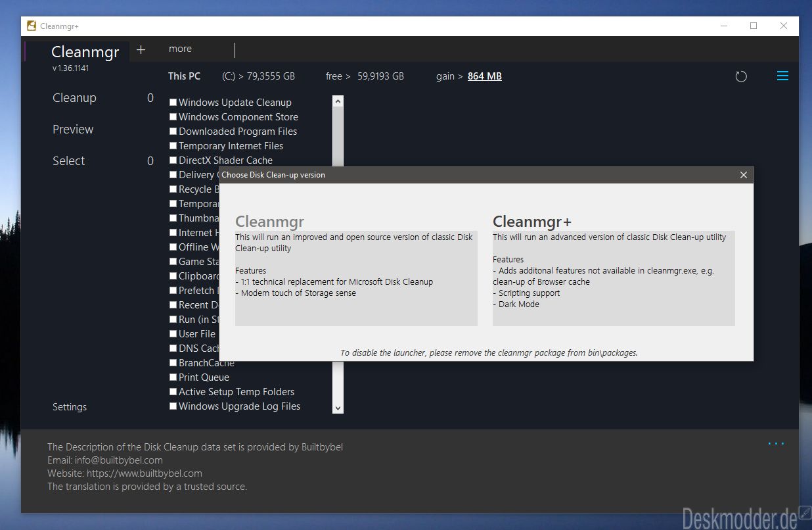Tick the Print Queue checkbox
This screenshot has width=812, height=530.
pyautogui.click(x=173, y=377)
